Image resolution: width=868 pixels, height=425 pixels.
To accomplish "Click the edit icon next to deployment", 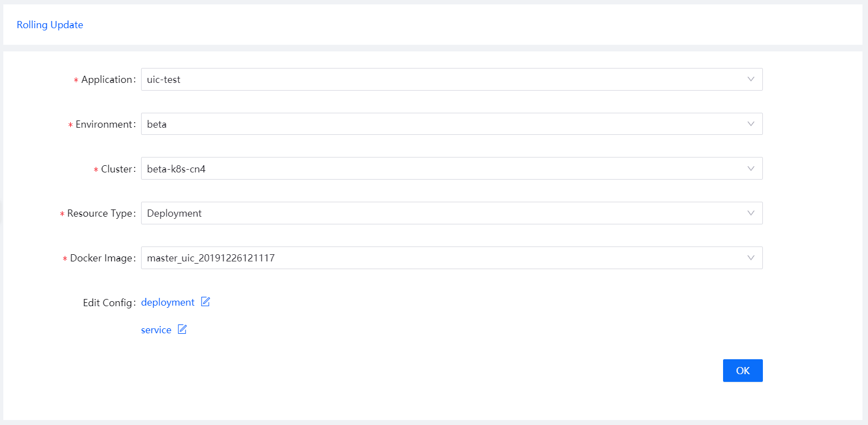I will point(205,302).
